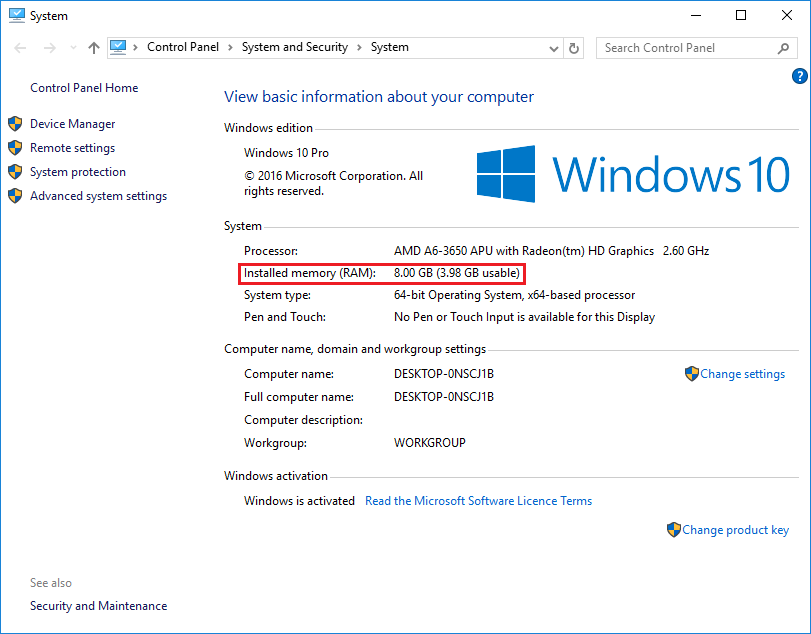
Task: Refresh the System page
Action: pos(574,49)
